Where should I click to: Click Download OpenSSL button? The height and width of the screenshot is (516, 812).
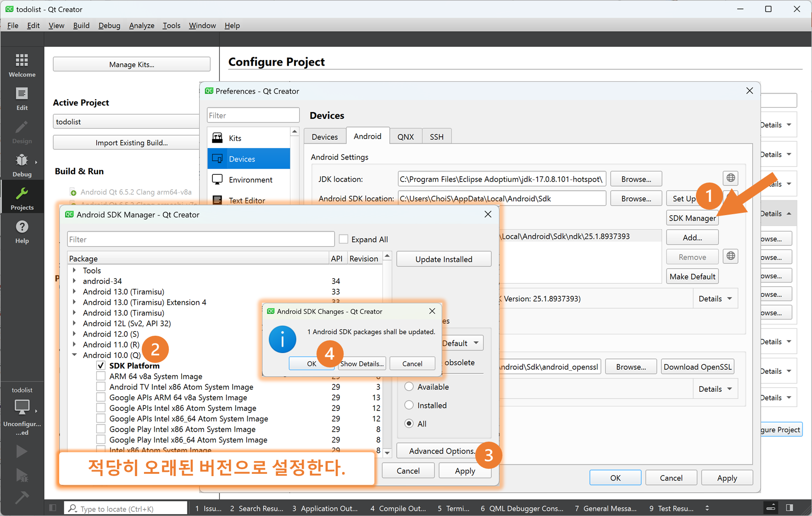697,366
